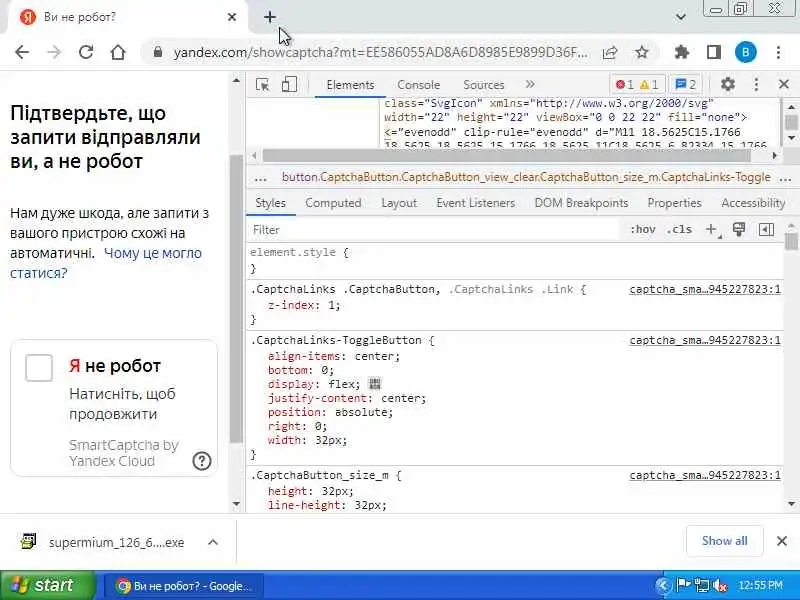Viewport: 800px width, 600px height.
Task: Close the DevTools panel
Action: point(784,84)
